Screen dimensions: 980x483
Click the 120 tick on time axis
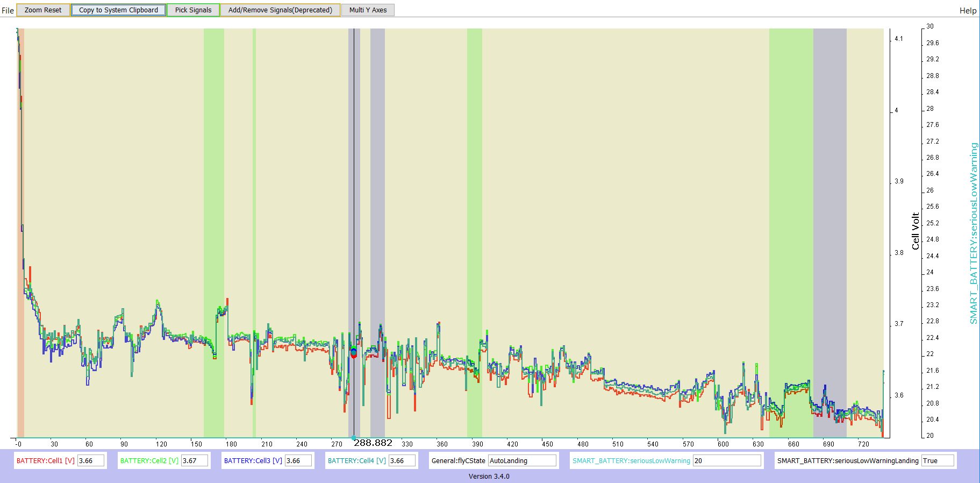pos(161,444)
